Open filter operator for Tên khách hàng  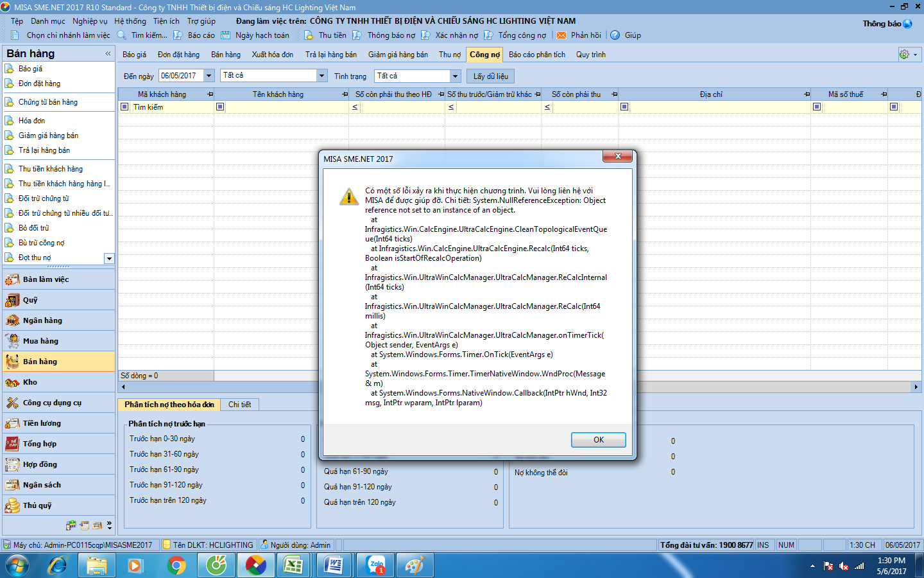(x=220, y=107)
